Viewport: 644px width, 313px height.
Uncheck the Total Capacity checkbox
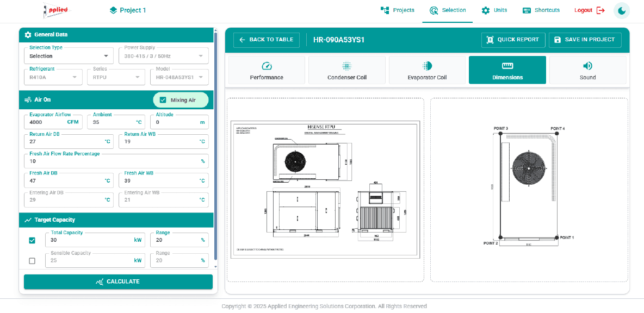pyautogui.click(x=32, y=240)
